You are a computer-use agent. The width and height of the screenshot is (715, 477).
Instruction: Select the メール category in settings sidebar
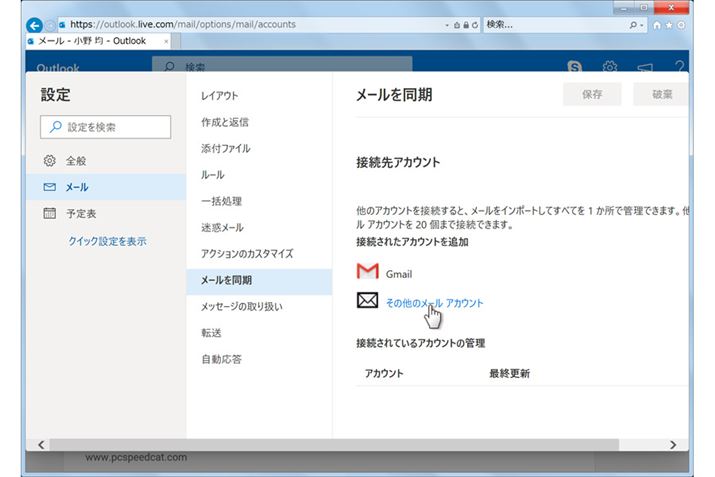(x=77, y=187)
